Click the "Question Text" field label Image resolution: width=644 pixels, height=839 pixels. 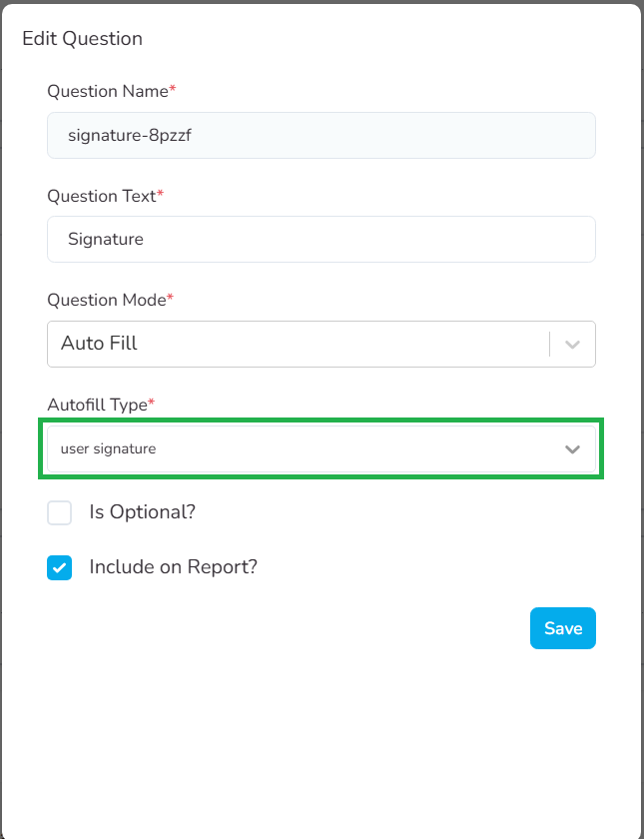102,196
